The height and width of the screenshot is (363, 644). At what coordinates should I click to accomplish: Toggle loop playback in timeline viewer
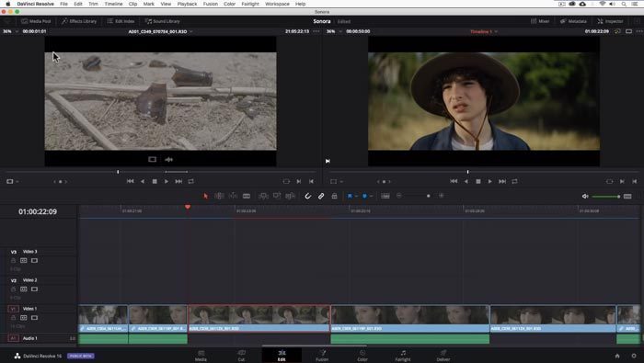514,181
